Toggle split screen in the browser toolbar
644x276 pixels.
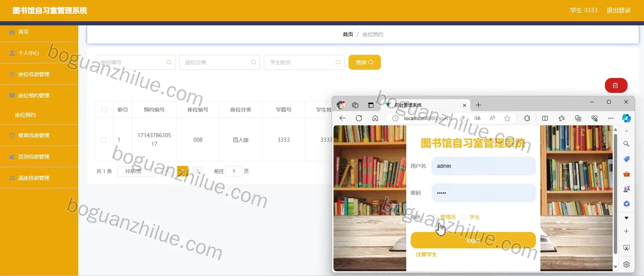pos(545,118)
